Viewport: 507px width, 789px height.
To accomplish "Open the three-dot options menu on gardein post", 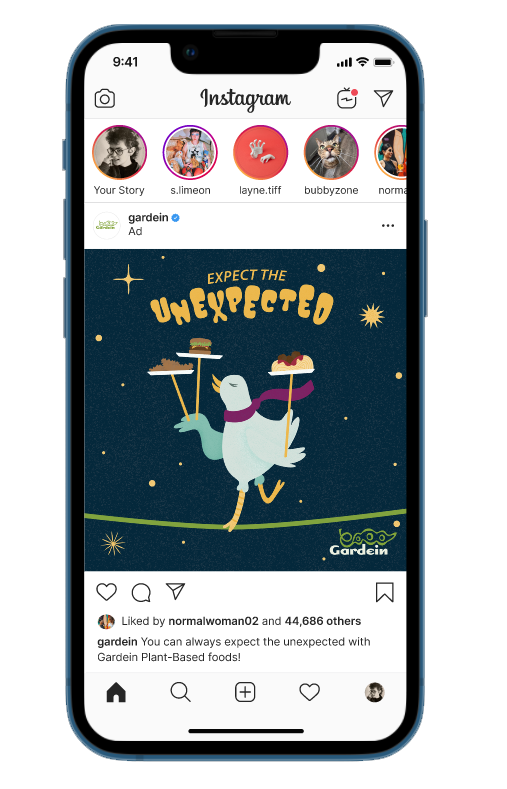I will (x=388, y=225).
